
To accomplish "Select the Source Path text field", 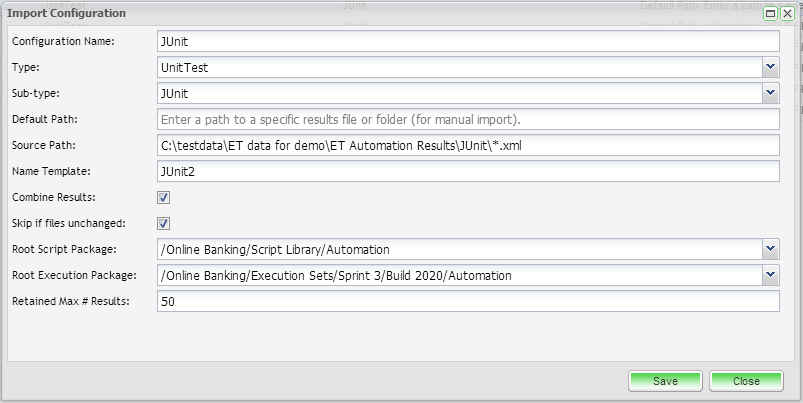I will (467, 145).
